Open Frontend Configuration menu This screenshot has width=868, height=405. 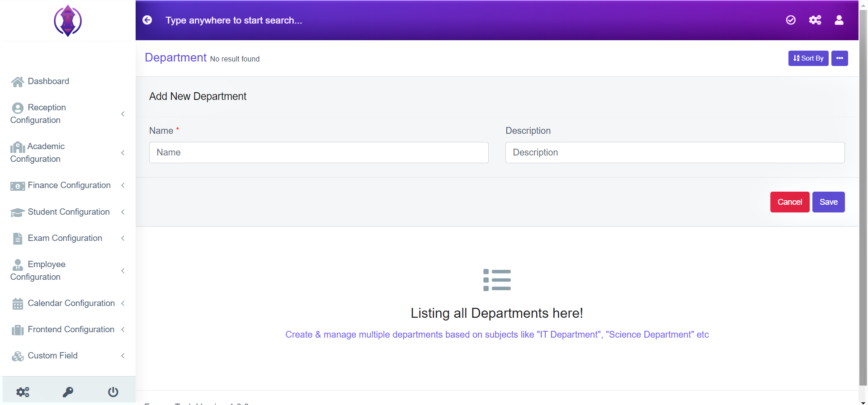[x=68, y=330]
